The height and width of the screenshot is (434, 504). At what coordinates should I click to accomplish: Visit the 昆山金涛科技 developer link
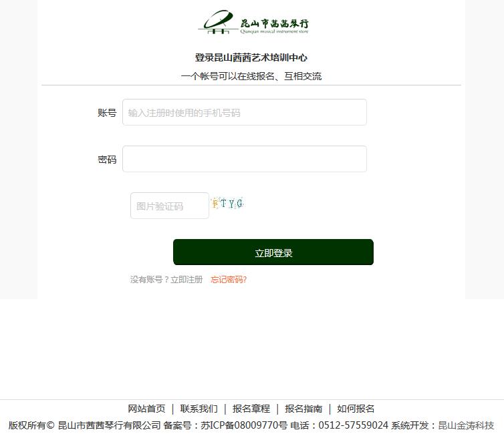[x=466, y=425]
